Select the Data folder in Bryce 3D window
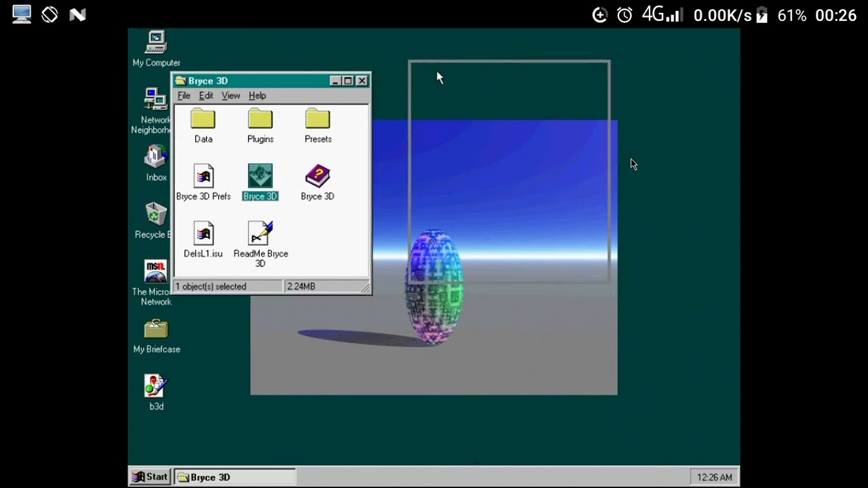The width and height of the screenshot is (868, 488). (x=203, y=119)
